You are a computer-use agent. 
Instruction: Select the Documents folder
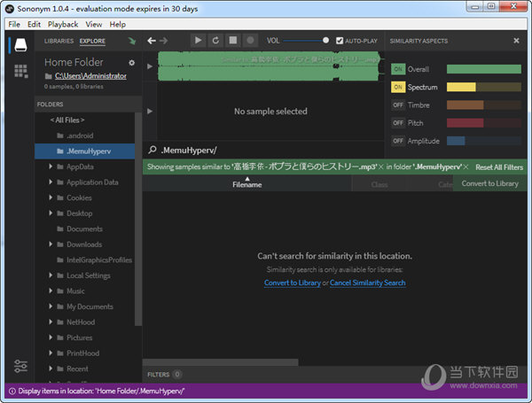85,229
